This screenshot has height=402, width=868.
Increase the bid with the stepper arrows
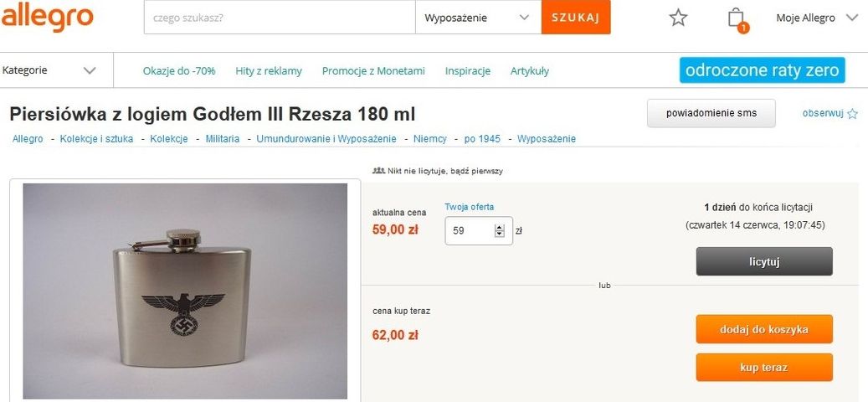point(500,228)
